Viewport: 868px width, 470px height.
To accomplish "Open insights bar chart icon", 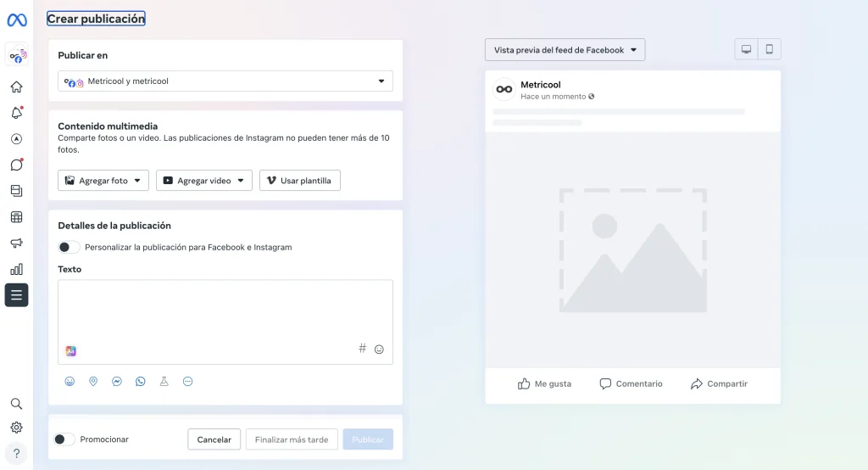I will pyautogui.click(x=17, y=269).
